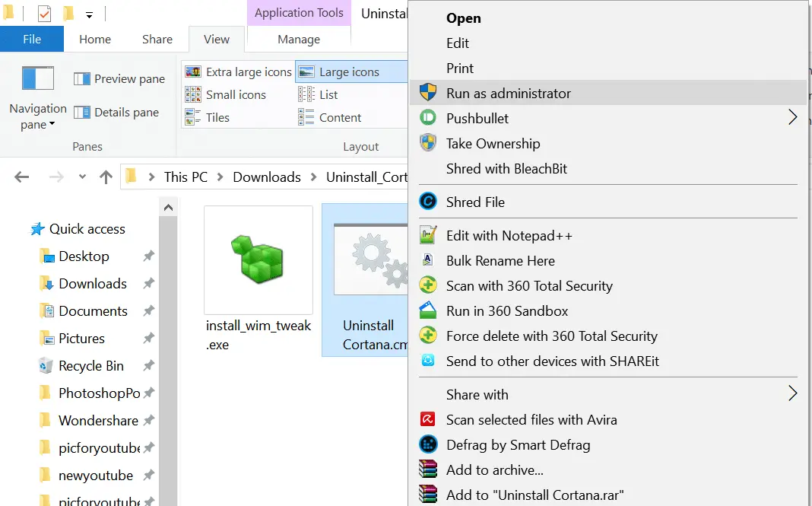Choose Shred with BleachBit
Screen dimensions: 812x506
[x=608, y=168]
